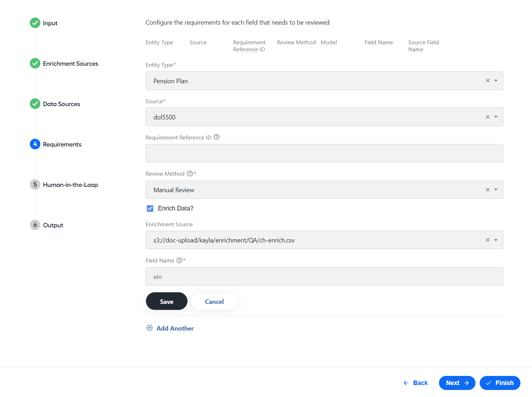Click the green checkmark icon beside Enrichment Sources

(35, 63)
